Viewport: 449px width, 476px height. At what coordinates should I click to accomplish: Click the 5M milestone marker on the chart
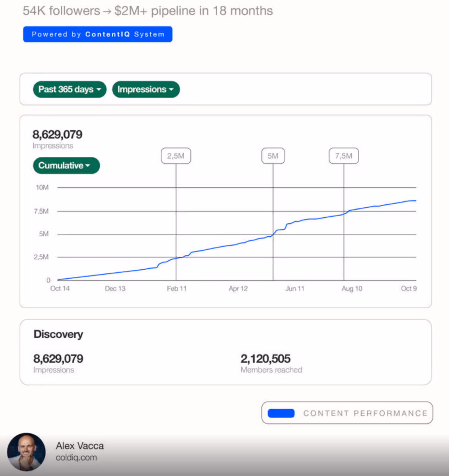[x=273, y=155]
